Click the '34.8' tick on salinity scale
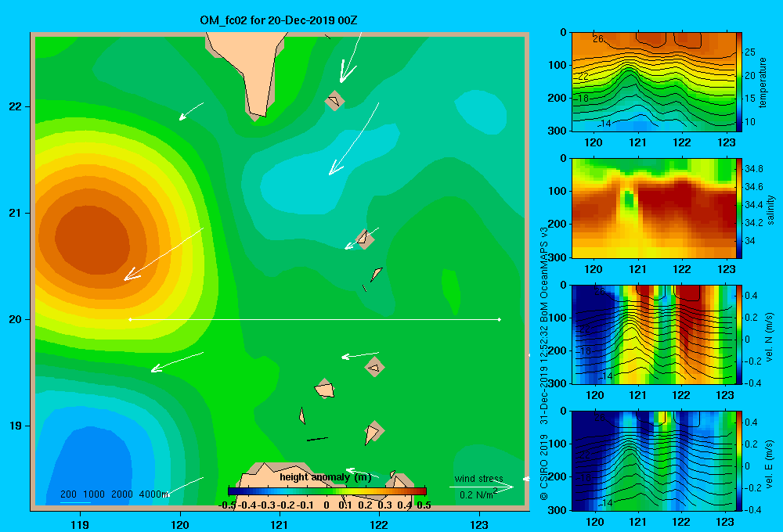The image size is (783, 532). pyautogui.click(x=754, y=169)
